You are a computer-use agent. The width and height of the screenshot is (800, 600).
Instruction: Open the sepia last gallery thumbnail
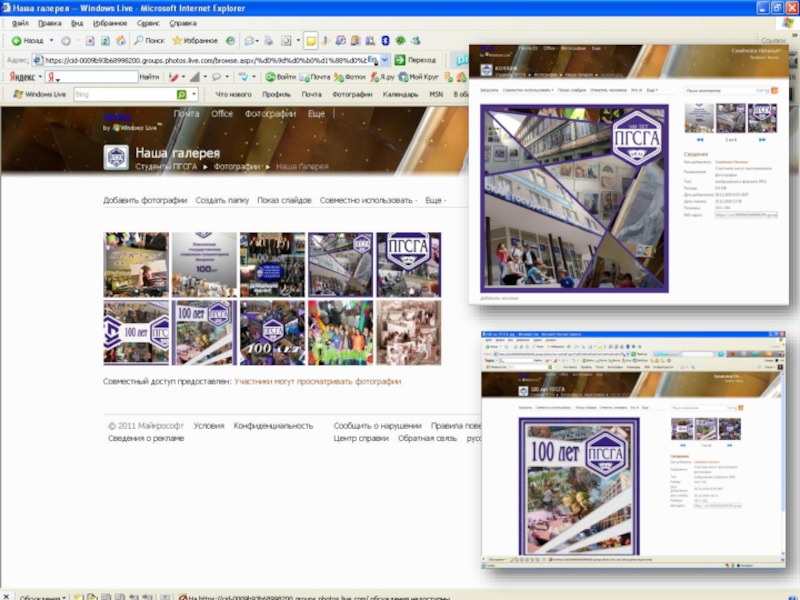[409, 333]
